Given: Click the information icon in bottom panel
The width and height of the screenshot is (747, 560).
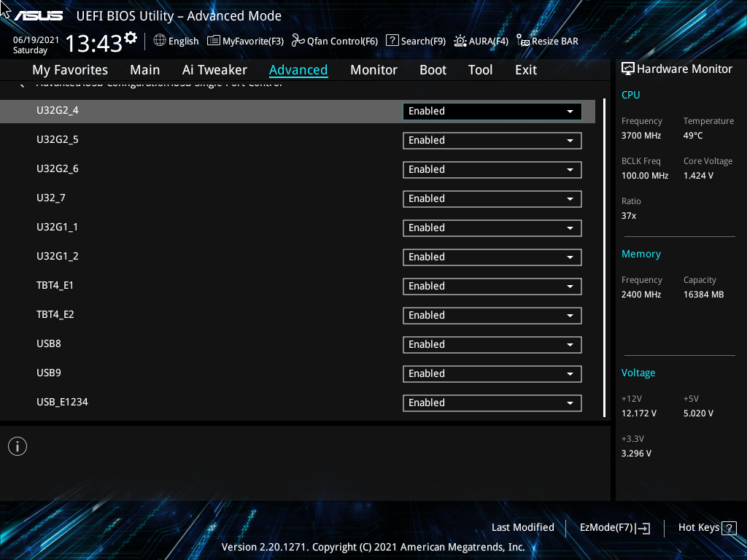Looking at the screenshot, I should pos(17,446).
